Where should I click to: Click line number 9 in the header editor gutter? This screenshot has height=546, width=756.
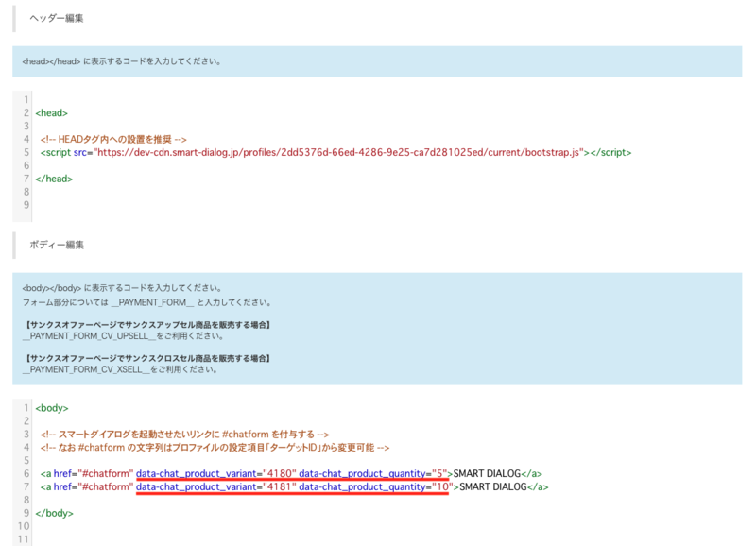click(26, 205)
